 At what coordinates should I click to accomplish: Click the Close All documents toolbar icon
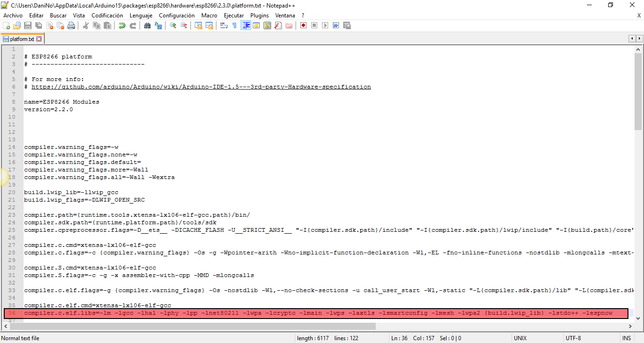(60, 25)
